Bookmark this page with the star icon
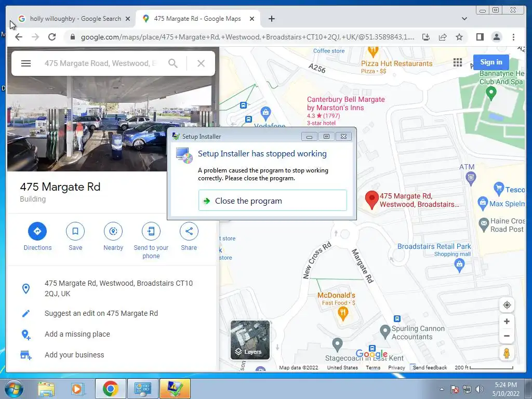Viewport: 532px width, 399px height. (x=459, y=37)
